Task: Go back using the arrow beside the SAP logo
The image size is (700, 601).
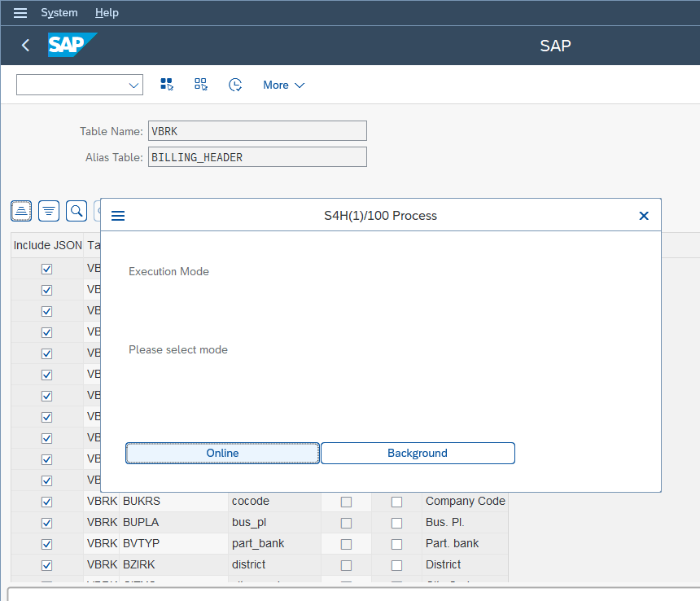Action: (25, 45)
